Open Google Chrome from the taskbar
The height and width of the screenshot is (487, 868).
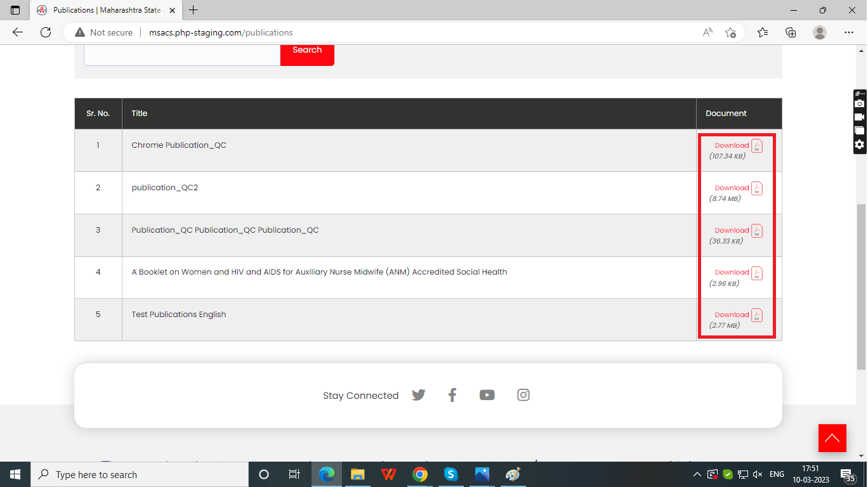[x=419, y=474]
